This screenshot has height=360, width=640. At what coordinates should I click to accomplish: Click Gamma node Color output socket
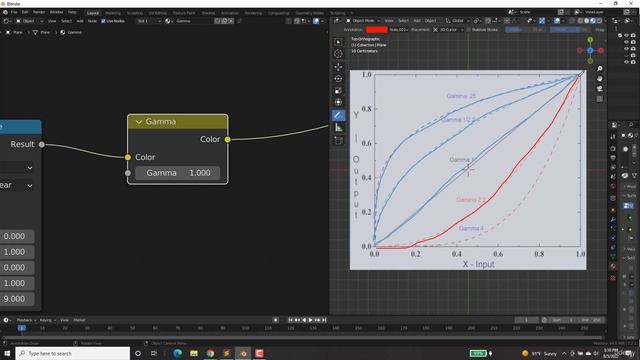point(227,140)
